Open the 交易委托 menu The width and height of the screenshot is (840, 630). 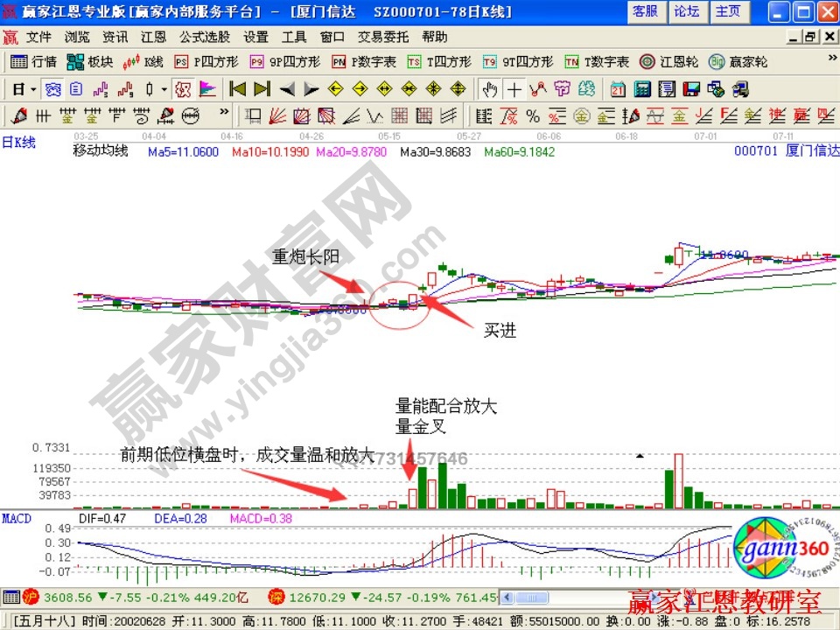click(x=383, y=37)
